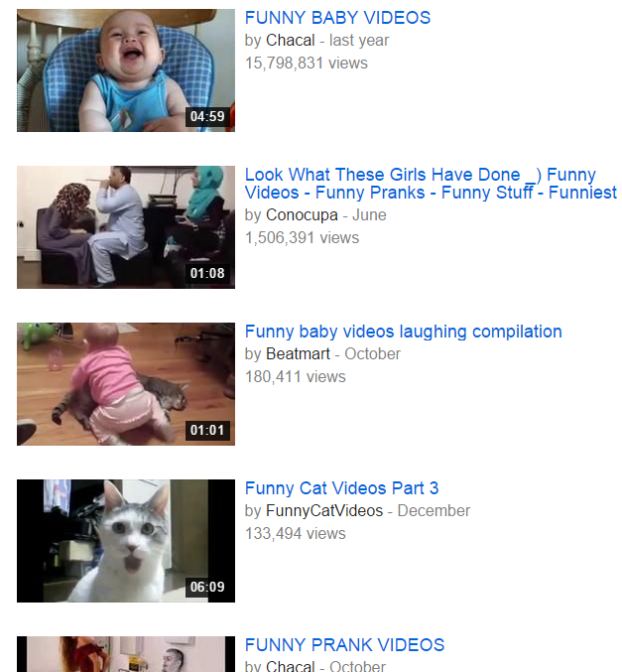Viewport: 622px width, 672px height.
Task: Open Chacal channel under FUNNY BABY VIDEOS
Action: coord(290,41)
